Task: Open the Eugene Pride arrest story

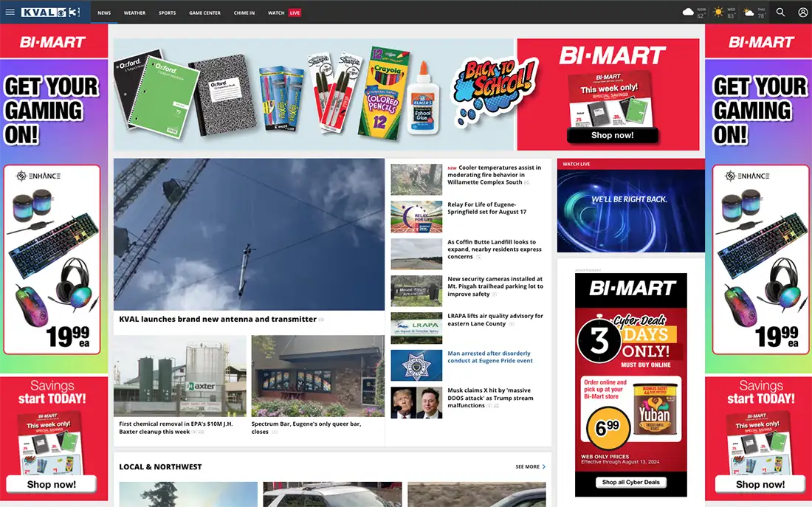Action: pos(490,356)
